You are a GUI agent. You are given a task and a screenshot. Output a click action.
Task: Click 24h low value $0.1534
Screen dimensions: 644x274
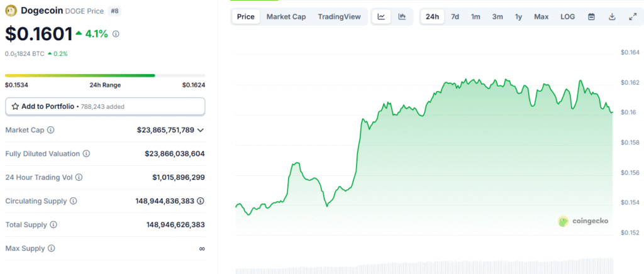16,85
